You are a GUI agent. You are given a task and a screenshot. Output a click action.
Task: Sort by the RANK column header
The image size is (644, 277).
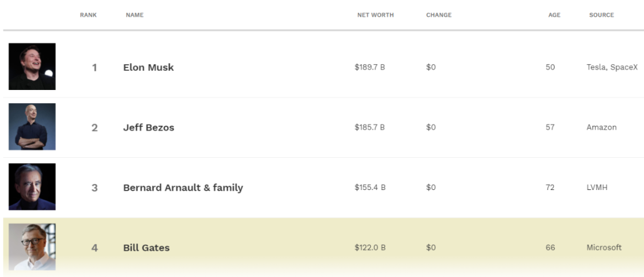click(x=88, y=15)
